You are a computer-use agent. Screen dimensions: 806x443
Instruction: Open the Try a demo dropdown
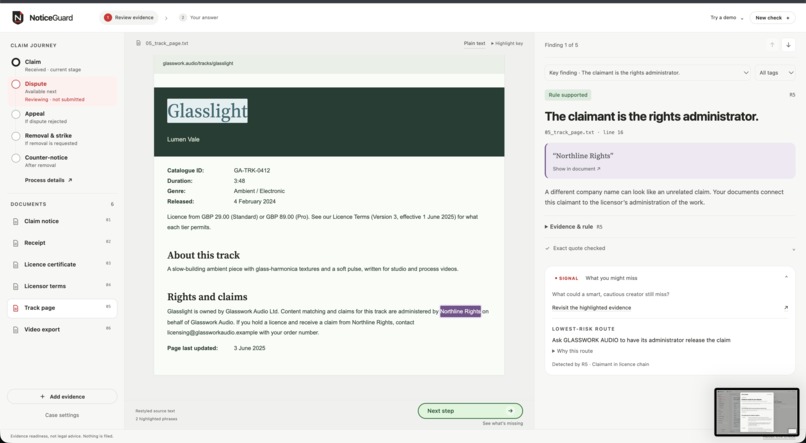(x=727, y=17)
